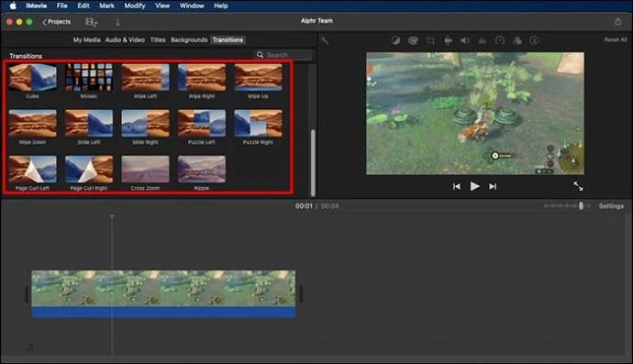Select the Page Curl Left transition
Screen dimensions: 633x364
point(33,170)
